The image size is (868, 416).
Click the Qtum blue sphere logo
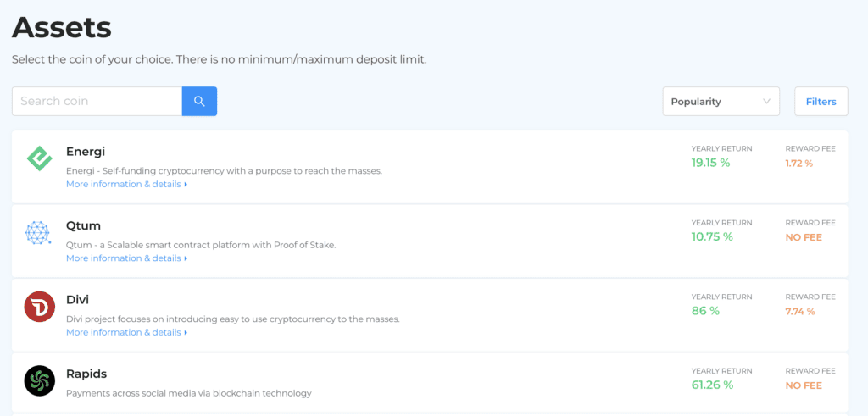pyautogui.click(x=38, y=232)
